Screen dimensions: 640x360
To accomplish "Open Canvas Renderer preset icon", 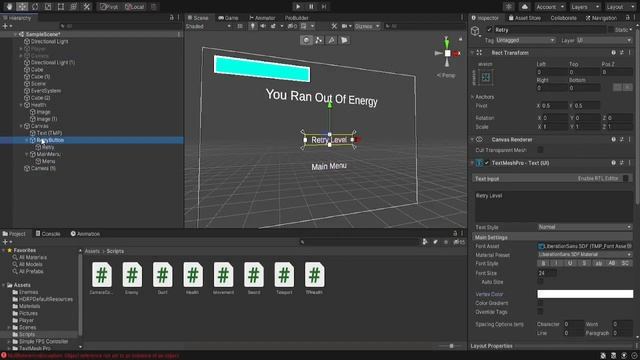I will pyautogui.click(x=622, y=140).
